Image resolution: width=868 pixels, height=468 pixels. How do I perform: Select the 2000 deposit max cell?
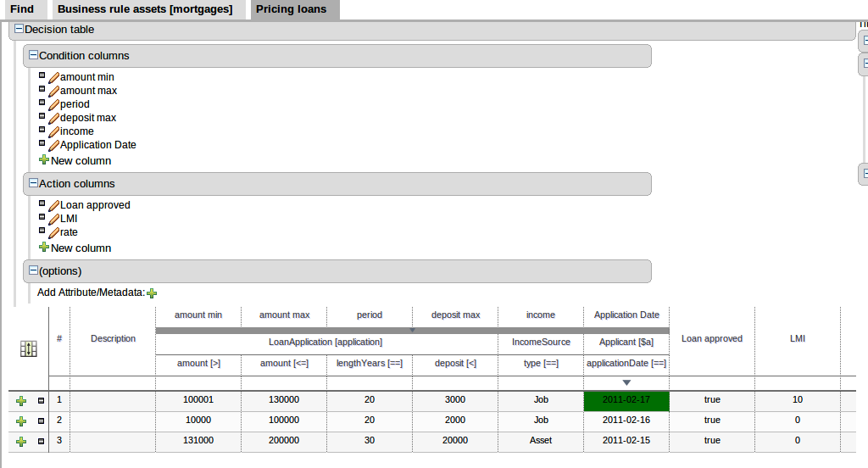tap(455, 421)
